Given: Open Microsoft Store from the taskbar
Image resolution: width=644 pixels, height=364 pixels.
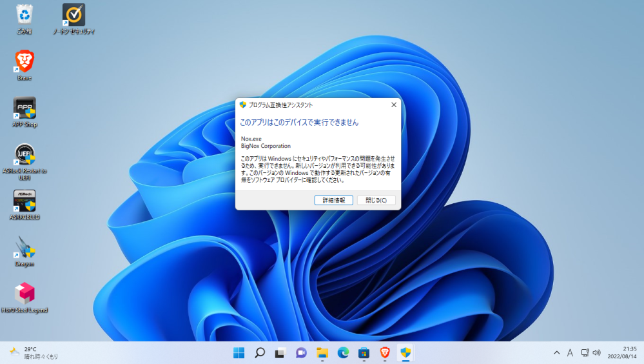Looking at the screenshot, I should coord(364,352).
